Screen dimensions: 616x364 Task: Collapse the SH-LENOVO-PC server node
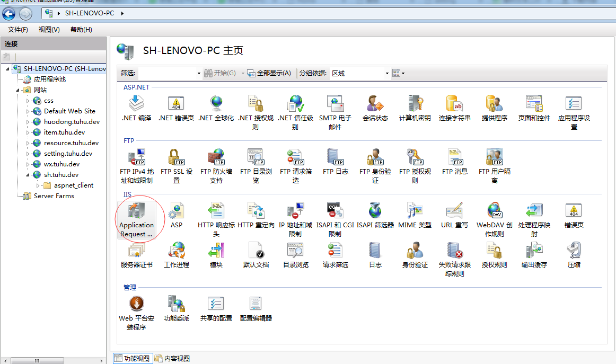[x=7, y=69]
